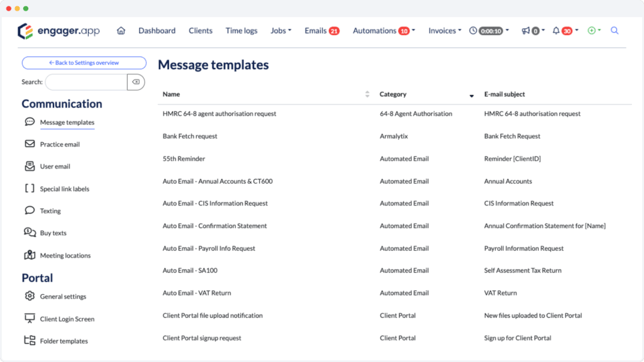This screenshot has height=362, width=644.
Task: Click the Practice email envelope icon
Action: [30, 144]
